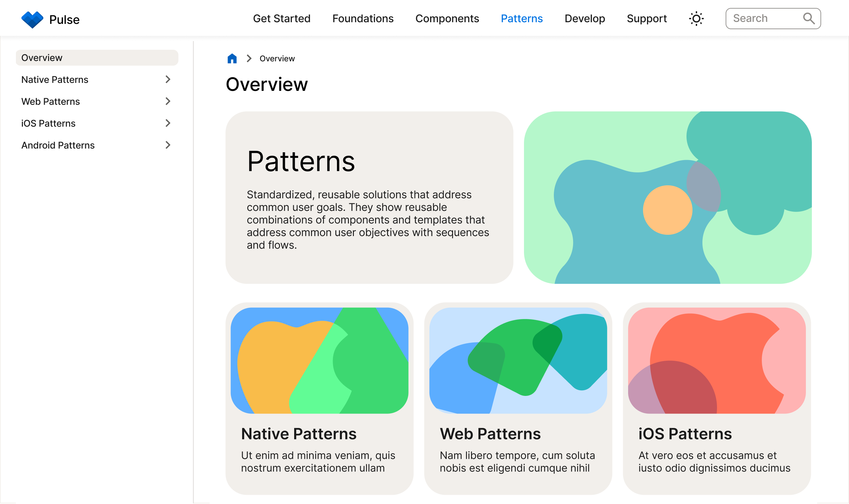
Task: Expand the iOS Patterns sidebar section
Action: point(168,123)
